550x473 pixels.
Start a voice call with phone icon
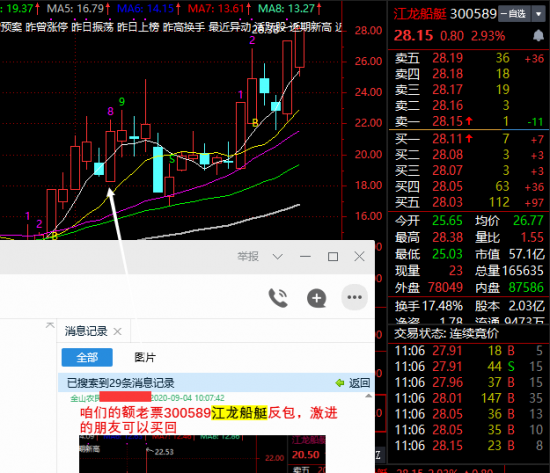tap(278, 298)
